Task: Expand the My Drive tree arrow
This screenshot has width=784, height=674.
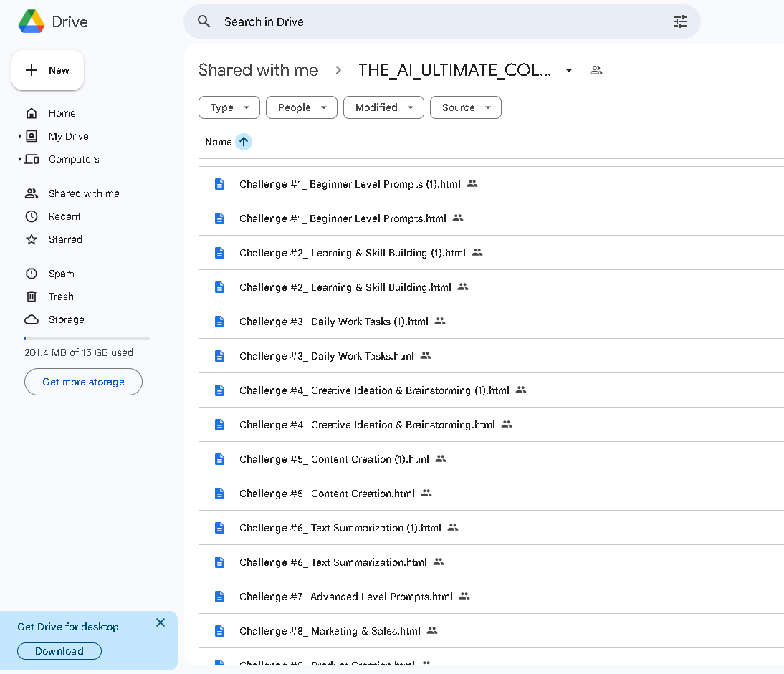Action: point(20,136)
